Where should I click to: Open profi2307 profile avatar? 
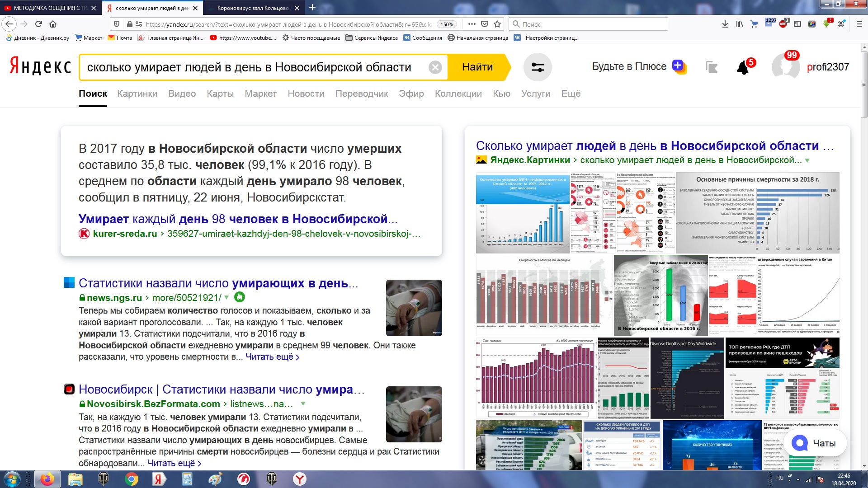tap(786, 66)
